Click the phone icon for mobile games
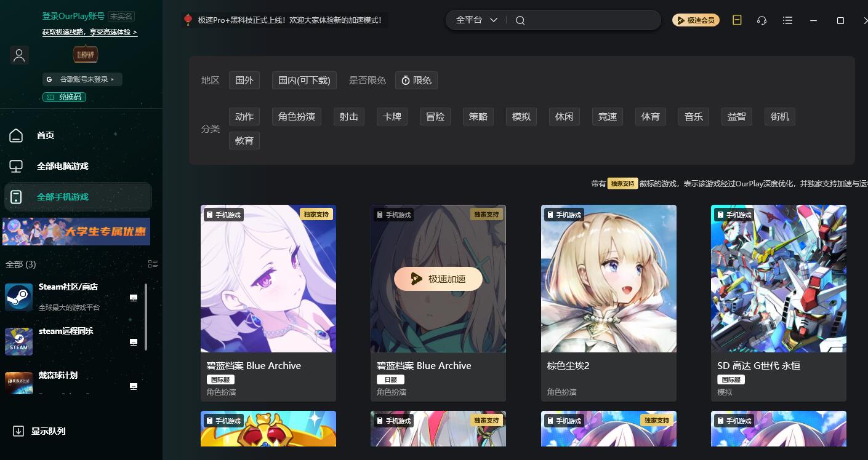 tap(16, 197)
